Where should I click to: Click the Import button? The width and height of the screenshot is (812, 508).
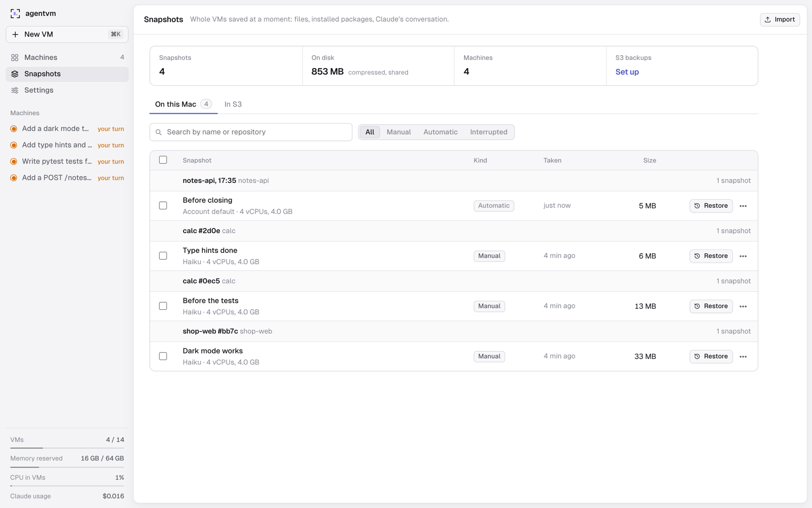[x=780, y=19]
